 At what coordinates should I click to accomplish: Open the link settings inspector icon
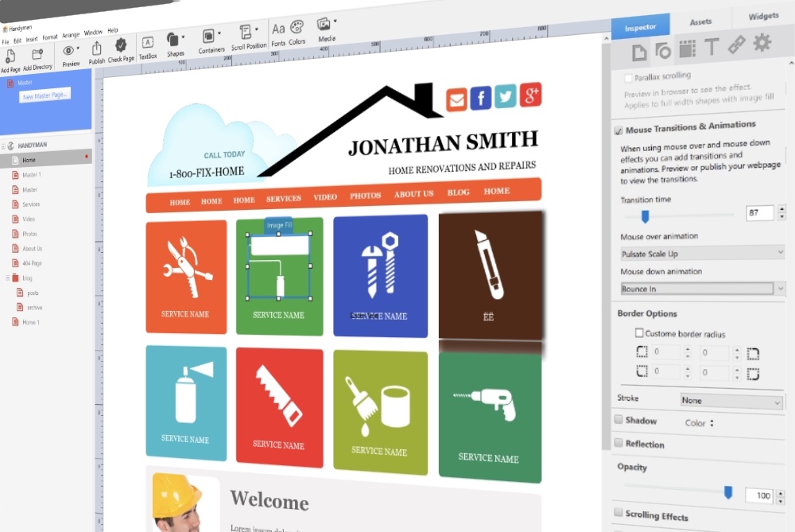click(737, 45)
